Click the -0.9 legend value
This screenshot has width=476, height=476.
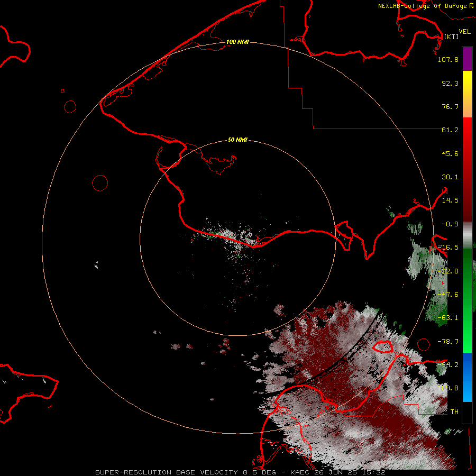[450, 224]
